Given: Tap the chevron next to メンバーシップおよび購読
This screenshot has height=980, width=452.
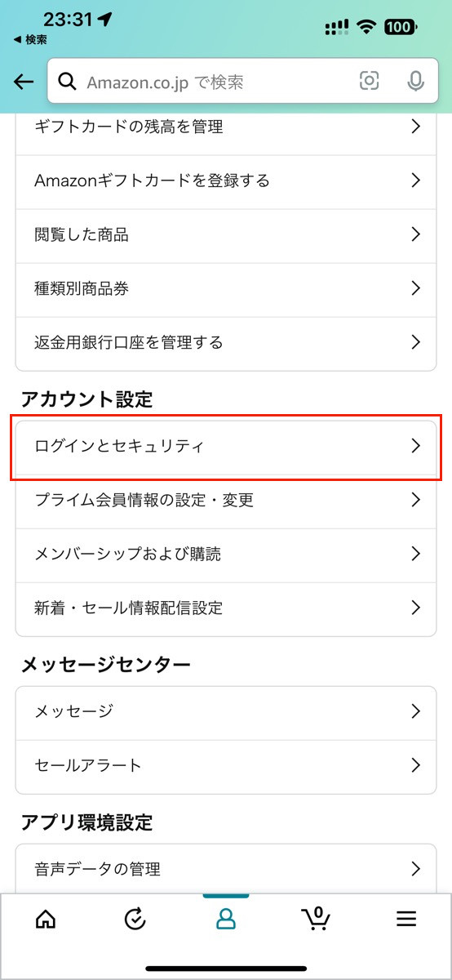Looking at the screenshot, I should (415, 554).
